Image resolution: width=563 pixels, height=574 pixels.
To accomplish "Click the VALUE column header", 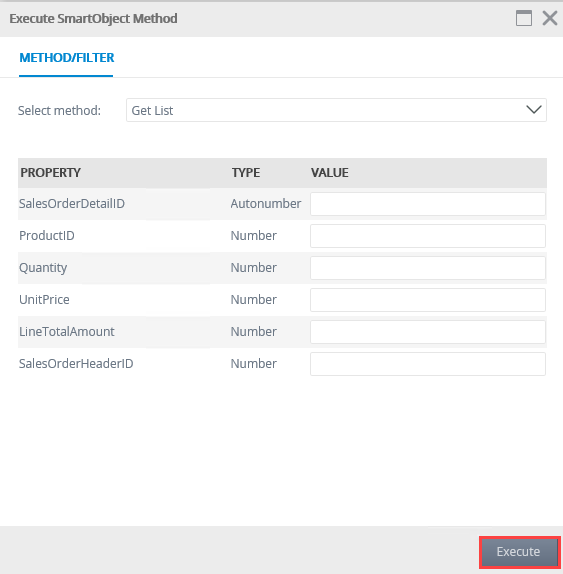I will 329,173.
